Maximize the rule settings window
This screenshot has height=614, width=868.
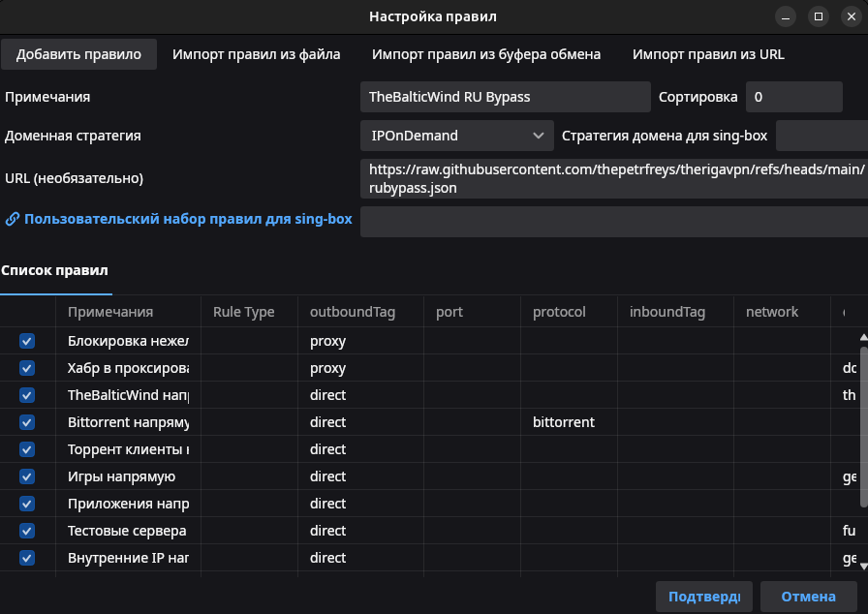click(x=819, y=16)
